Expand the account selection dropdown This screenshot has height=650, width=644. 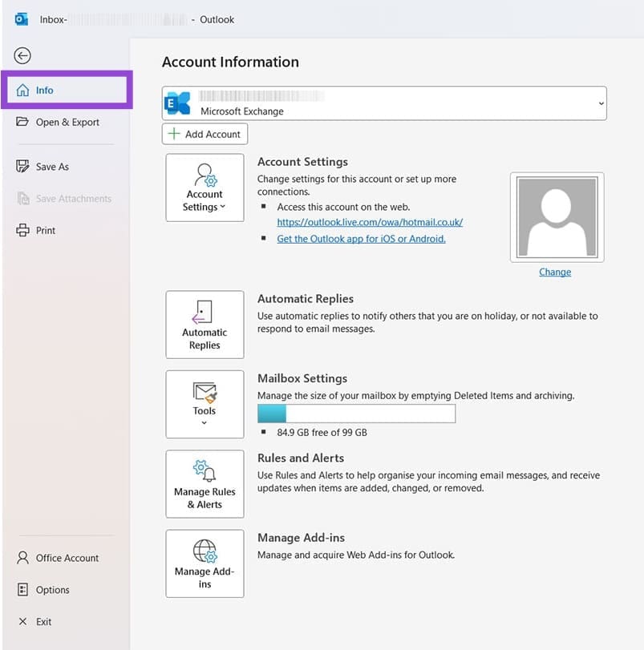point(601,103)
